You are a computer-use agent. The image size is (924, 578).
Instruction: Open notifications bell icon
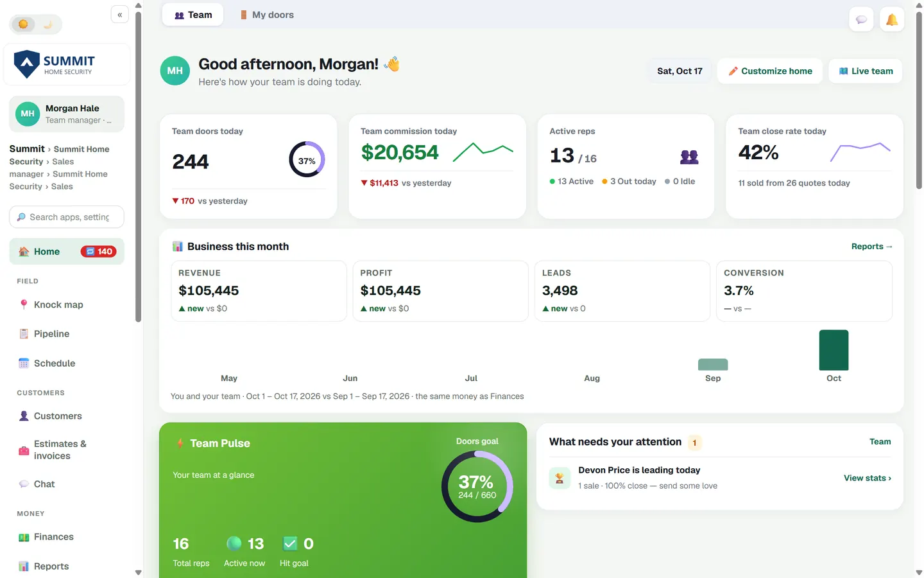point(892,20)
